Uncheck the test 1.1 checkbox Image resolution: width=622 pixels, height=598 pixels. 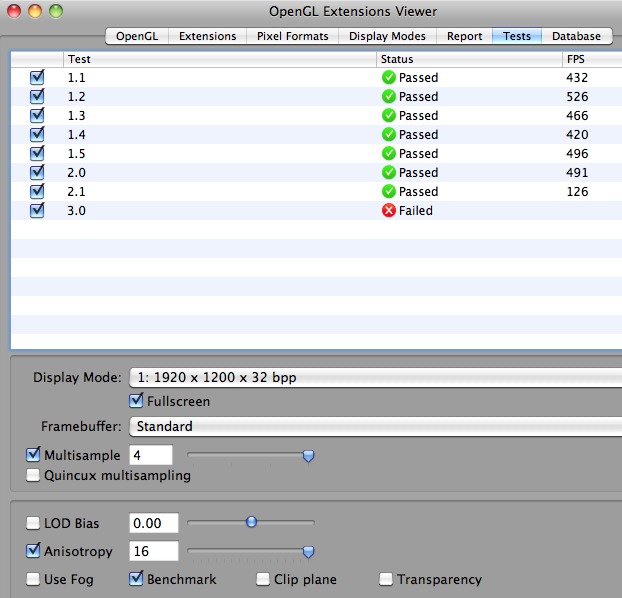(37, 77)
